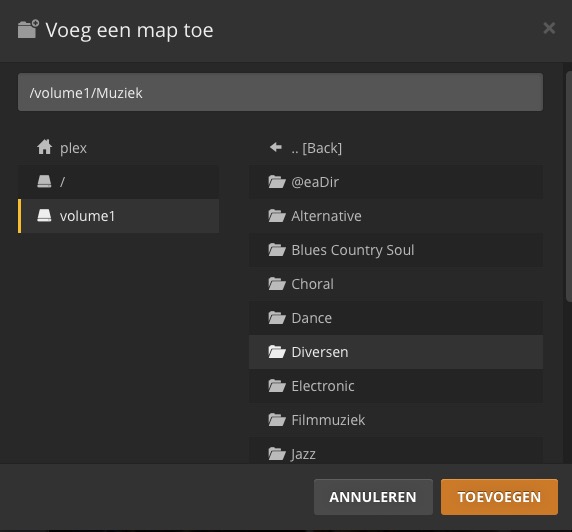
Task: Open the Blues Country Soul folder
Action: pyautogui.click(x=396, y=250)
